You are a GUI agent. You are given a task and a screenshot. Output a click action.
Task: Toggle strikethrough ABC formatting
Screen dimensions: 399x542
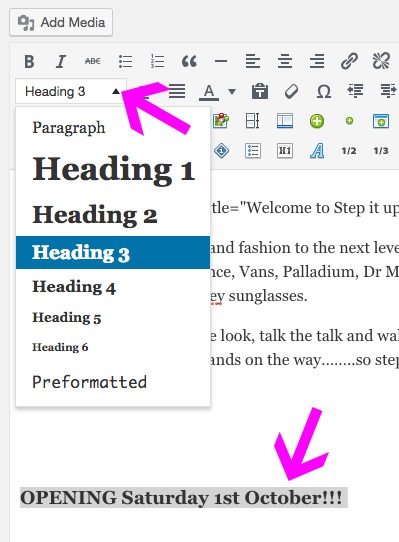coord(93,62)
